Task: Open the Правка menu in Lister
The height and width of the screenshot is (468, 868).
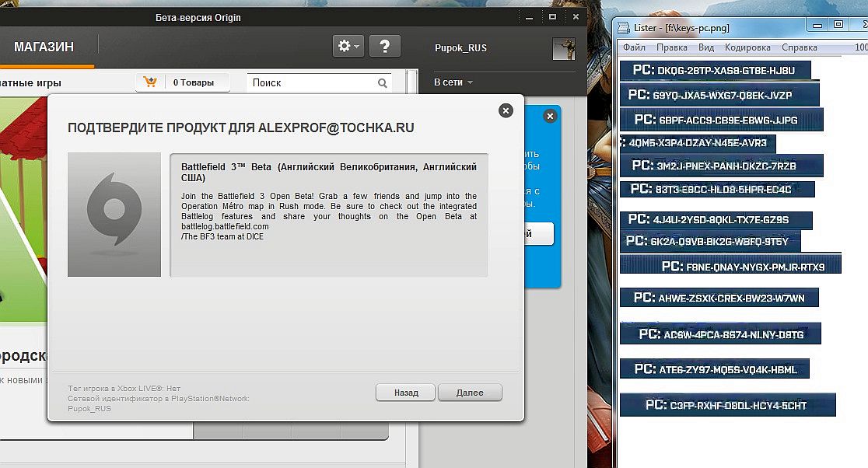Action: 671,47
